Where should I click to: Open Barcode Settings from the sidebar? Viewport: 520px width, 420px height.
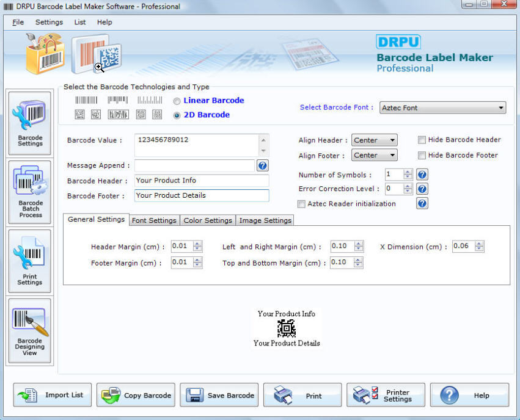pos(29,122)
